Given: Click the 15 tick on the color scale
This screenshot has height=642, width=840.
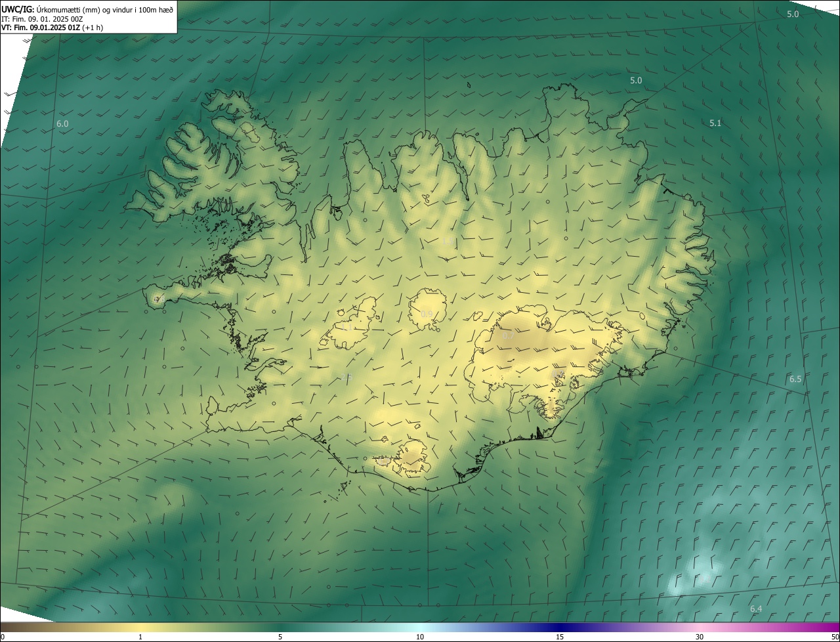Looking at the screenshot, I should coord(560,637).
